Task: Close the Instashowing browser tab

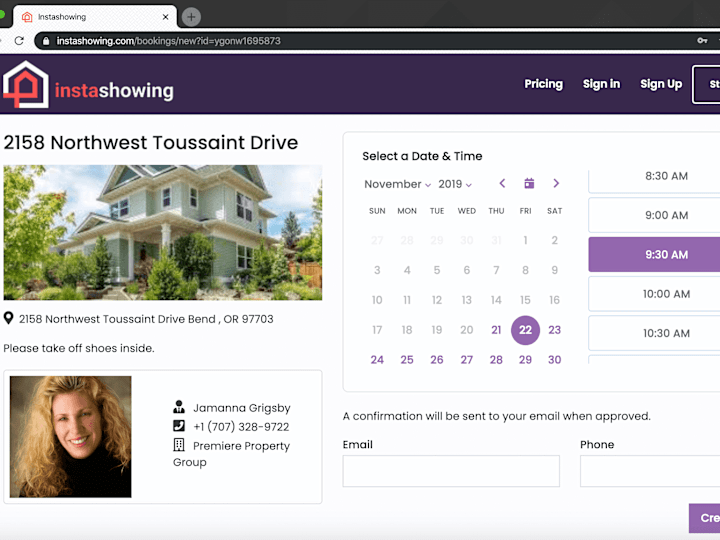Action: (165, 17)
